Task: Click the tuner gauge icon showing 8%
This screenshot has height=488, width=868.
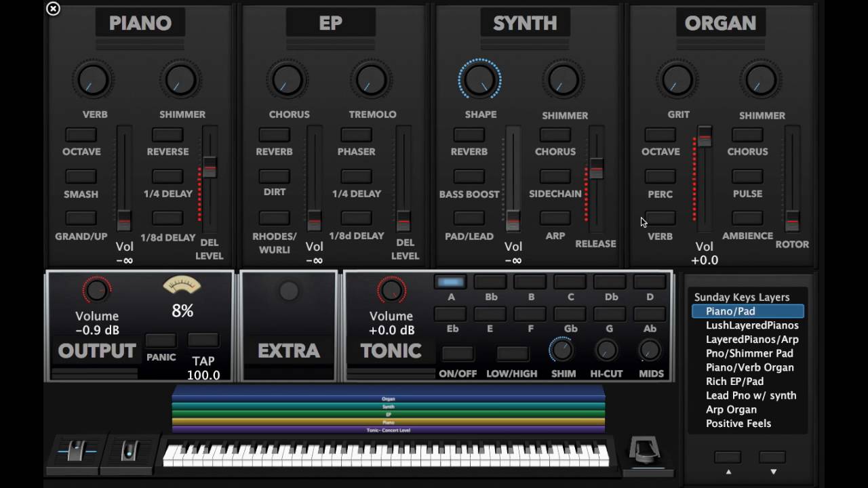Action: pyautogui.click(x=182, y=286)
